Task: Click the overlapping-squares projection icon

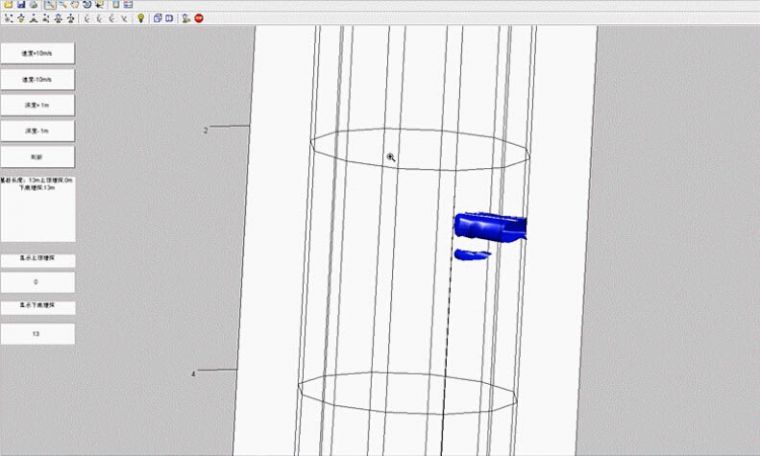Action: point(157,18)
